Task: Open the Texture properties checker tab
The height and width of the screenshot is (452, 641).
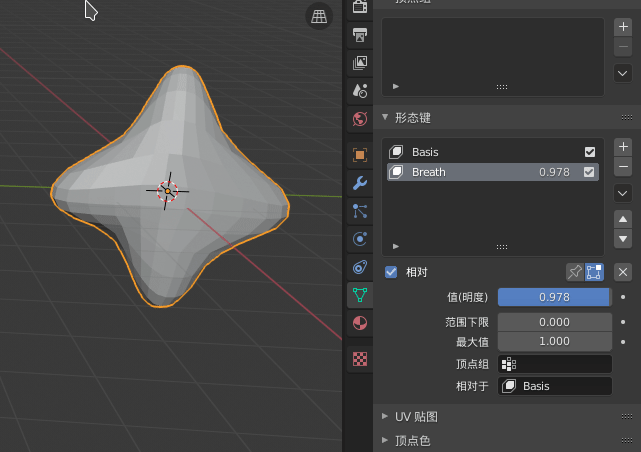Action: pyautogui.click(x=360, y=359)
